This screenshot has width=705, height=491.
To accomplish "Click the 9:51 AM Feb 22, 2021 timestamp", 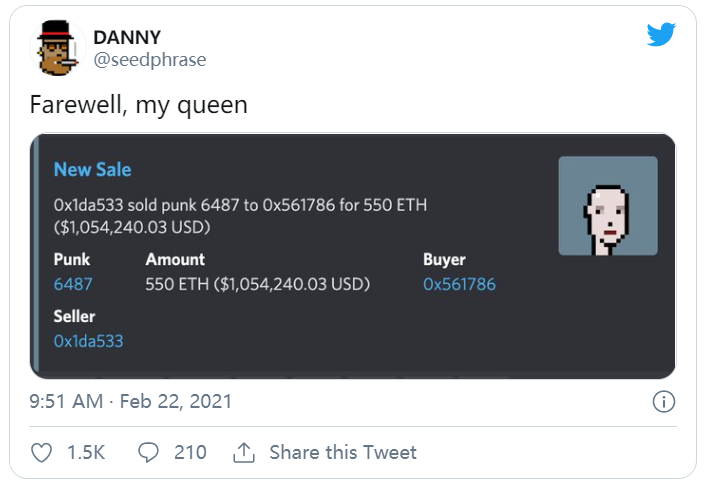I will pos(131,402).
